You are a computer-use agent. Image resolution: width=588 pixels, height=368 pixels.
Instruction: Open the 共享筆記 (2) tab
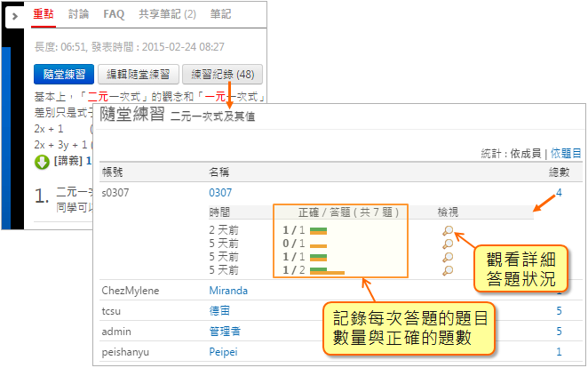167,14
